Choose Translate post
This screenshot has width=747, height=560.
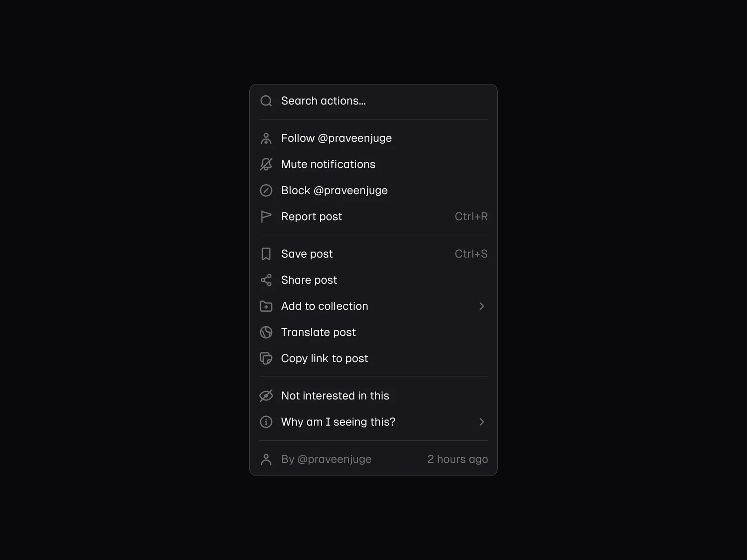(x=318, y=332)
